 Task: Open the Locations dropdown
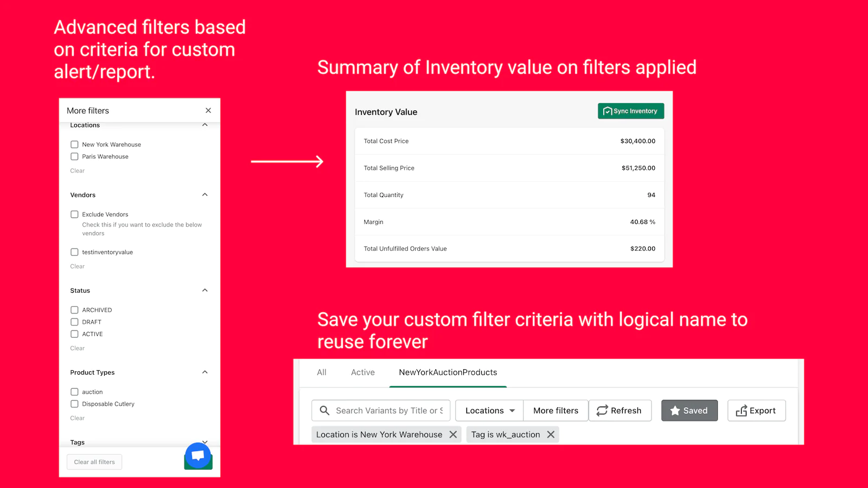click(x=489, y=410)
